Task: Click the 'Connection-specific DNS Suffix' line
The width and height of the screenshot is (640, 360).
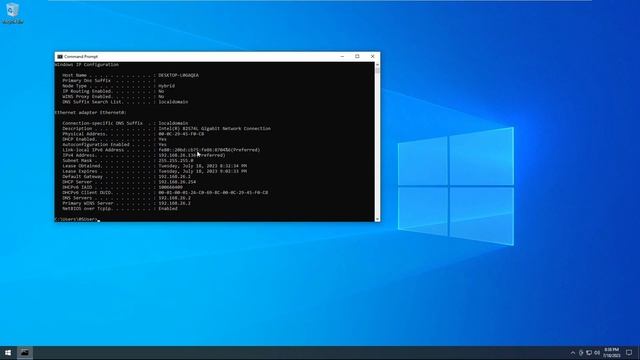Action: click(125, 123)
